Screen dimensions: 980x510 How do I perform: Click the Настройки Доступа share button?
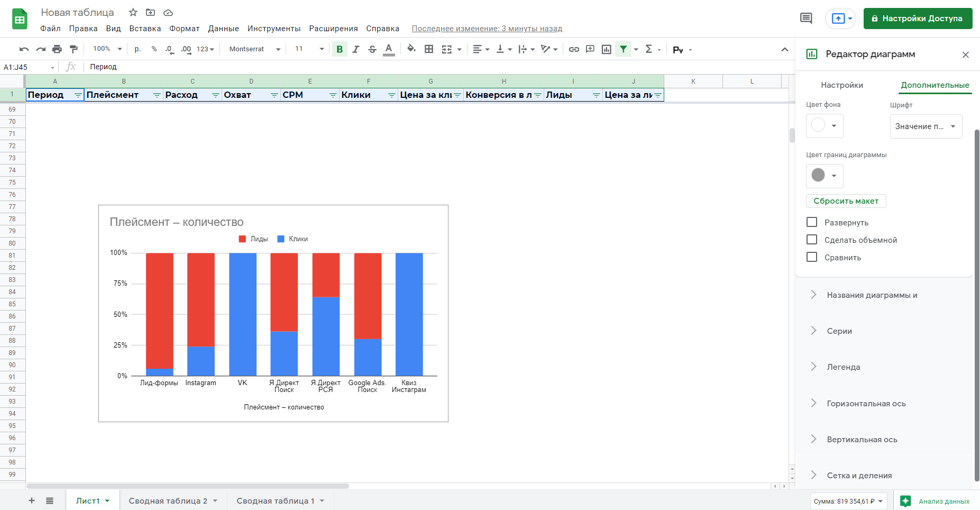pos(918,19)
